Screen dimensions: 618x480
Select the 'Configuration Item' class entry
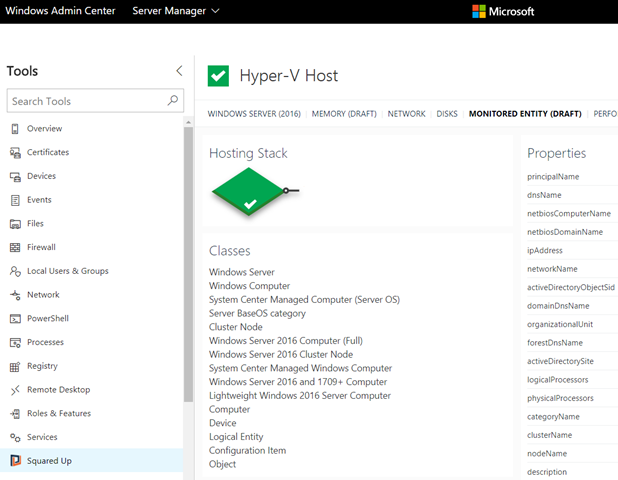(247, 450)
